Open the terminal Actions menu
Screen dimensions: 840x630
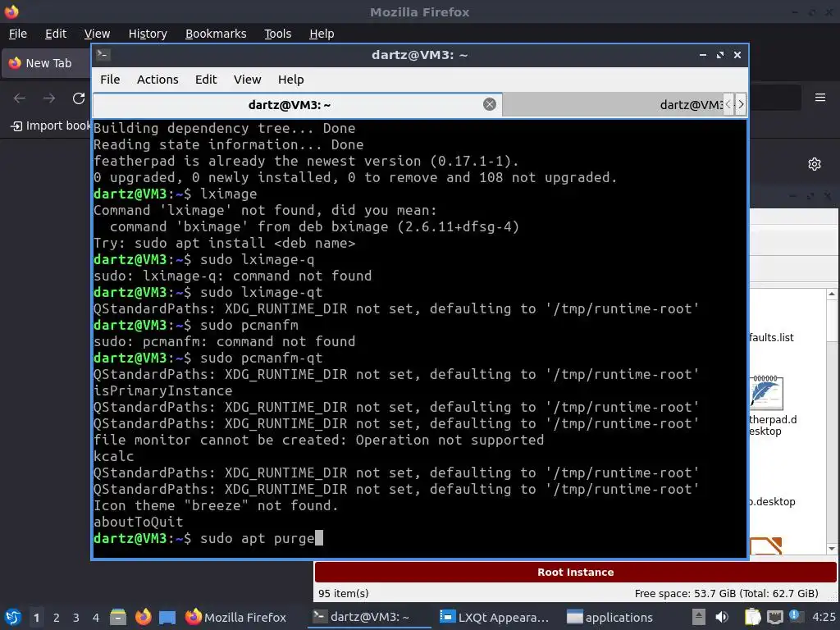[x=157, y=80]
